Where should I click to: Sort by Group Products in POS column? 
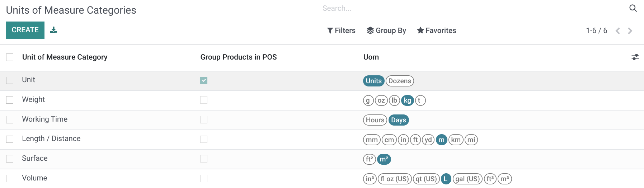pos(239,57)
